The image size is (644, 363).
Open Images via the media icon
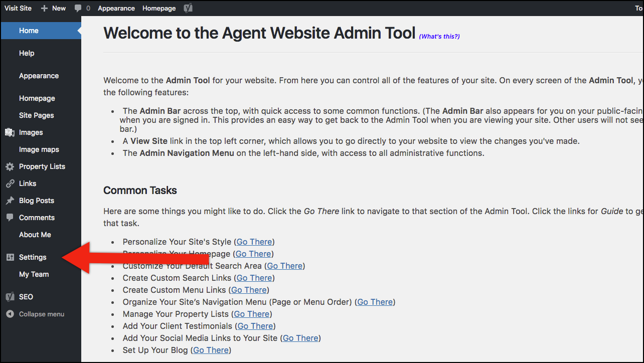coord(9,132)
